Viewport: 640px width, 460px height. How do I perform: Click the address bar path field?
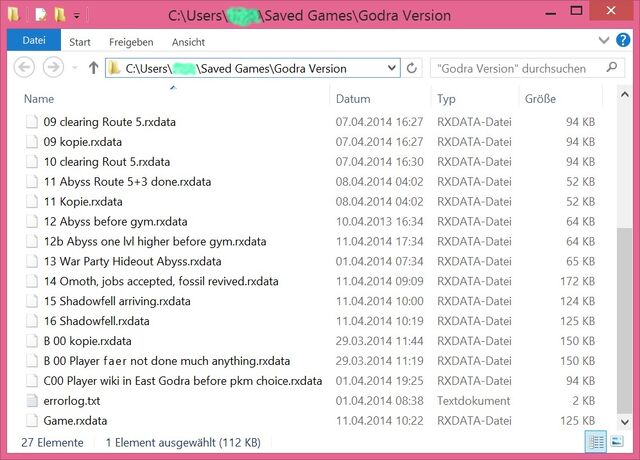pos(253,68)
